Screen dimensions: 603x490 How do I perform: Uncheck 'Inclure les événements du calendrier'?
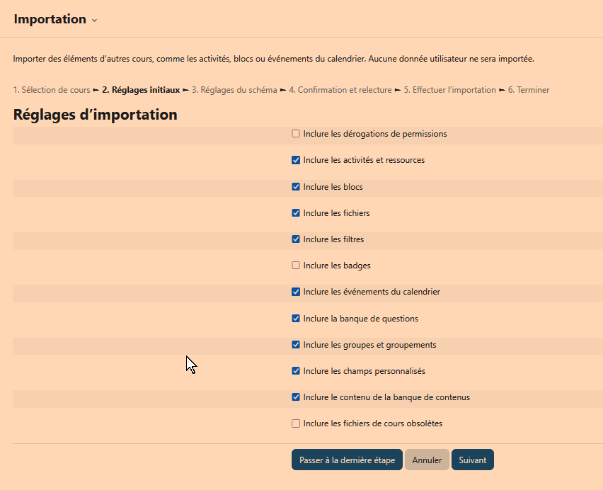[296, 292]
